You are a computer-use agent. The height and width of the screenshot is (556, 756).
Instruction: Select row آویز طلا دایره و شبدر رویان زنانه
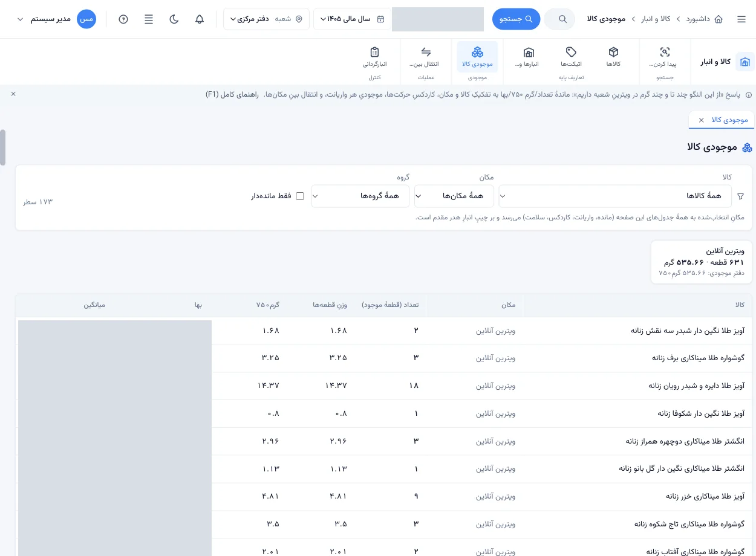[383, 386]
